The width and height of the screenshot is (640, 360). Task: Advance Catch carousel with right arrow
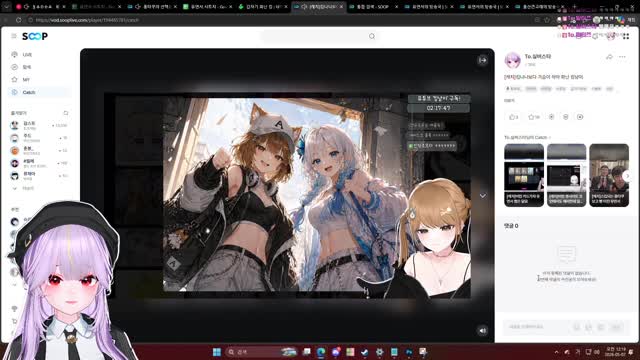(x=627, y=176)
